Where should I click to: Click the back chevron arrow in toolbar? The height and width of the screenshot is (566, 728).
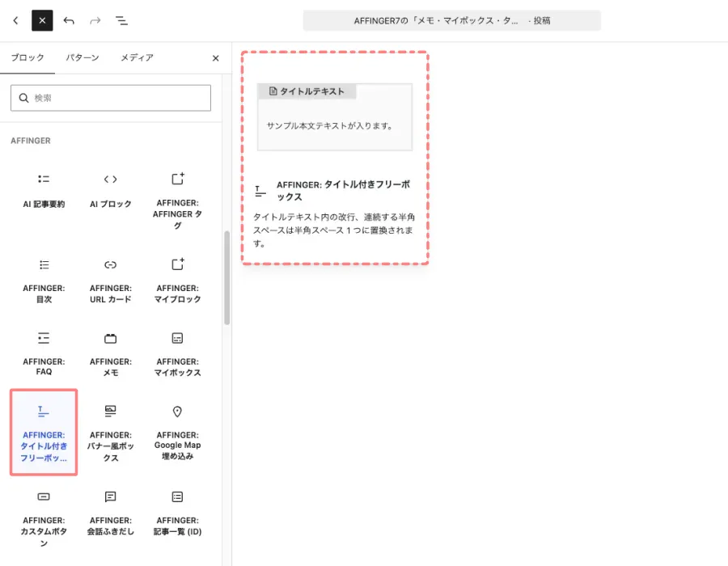pos(16,20)
